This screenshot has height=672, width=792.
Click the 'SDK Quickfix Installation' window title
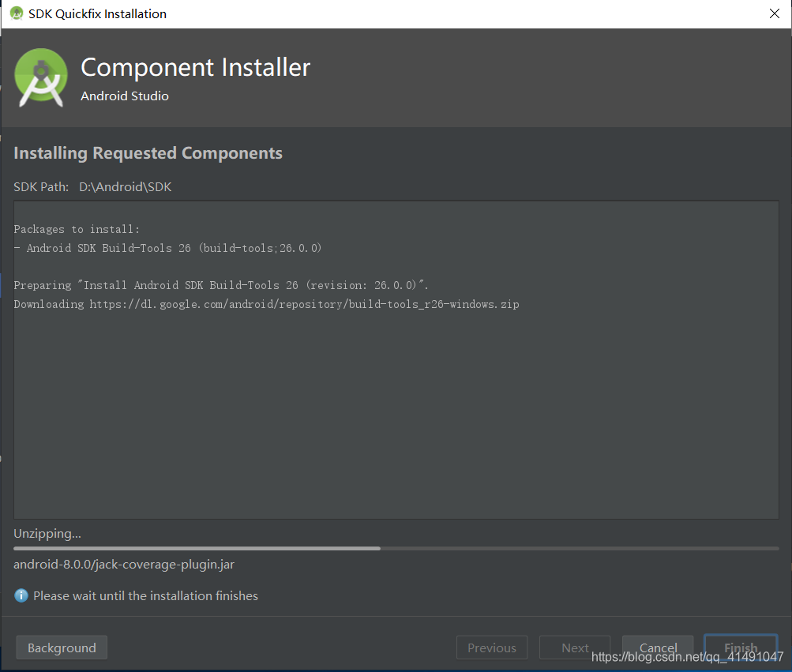pos(97,13)
